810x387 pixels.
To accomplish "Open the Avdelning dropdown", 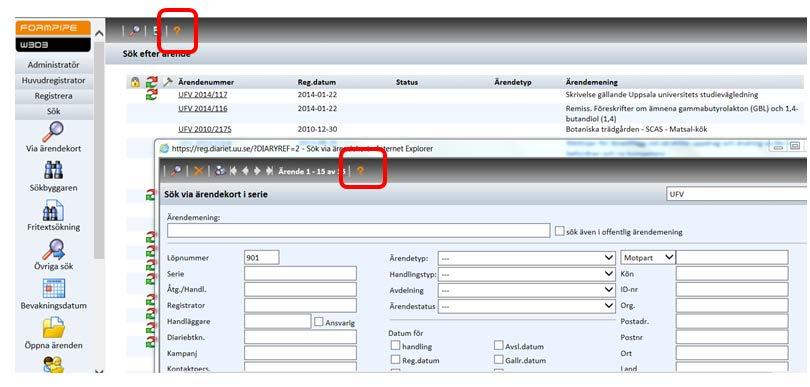I will (527, 290).
